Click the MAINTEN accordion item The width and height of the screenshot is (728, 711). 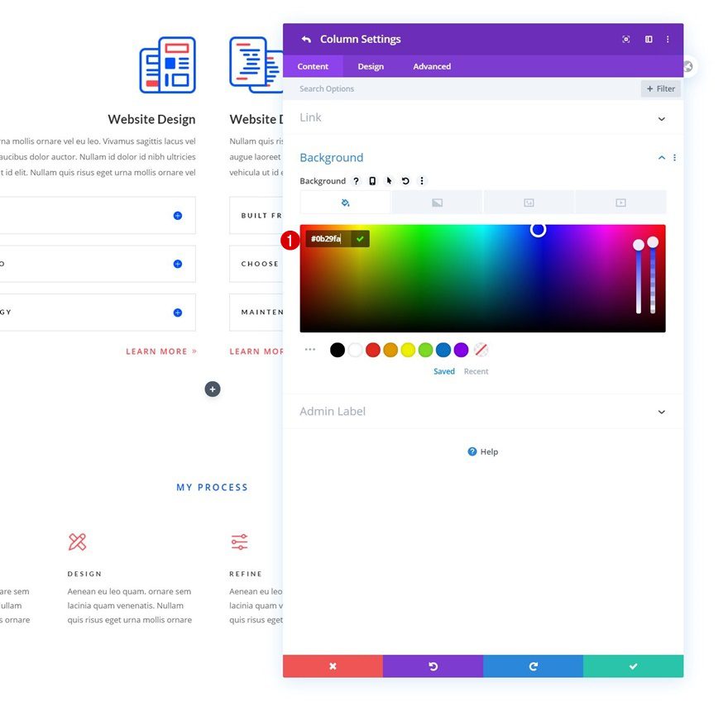click(x=256, y=313)
